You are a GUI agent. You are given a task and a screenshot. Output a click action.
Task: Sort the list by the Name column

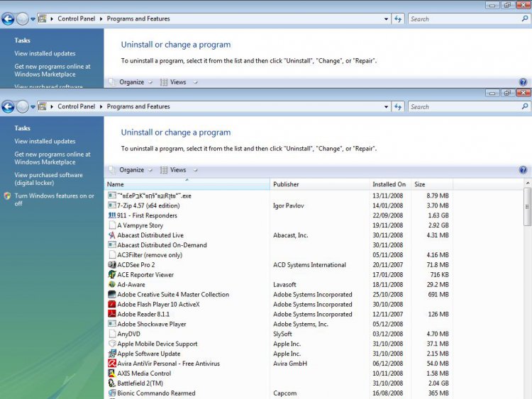click(x=187, y=184)
